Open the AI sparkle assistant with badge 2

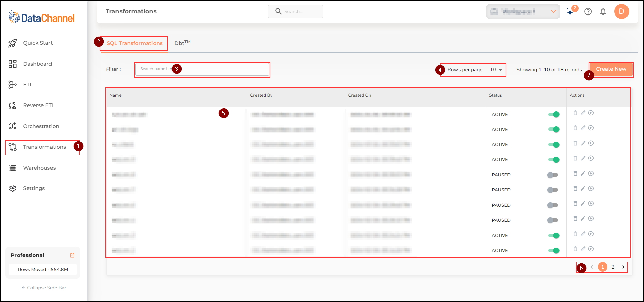(x=570, y=12)
